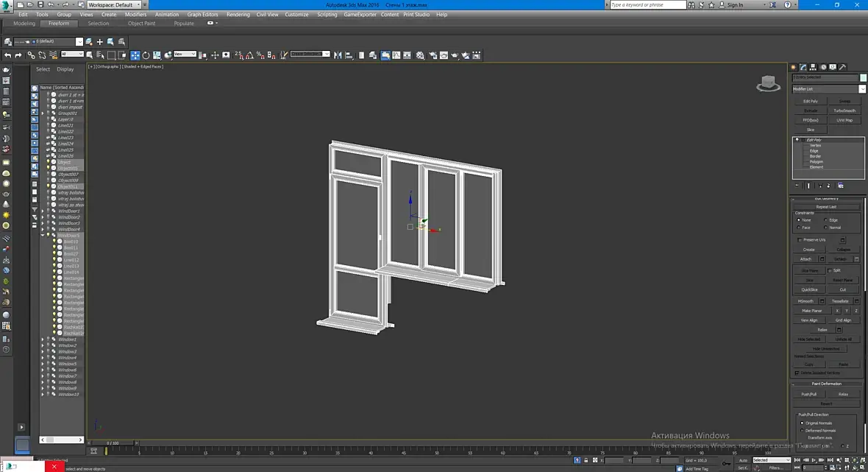
Task: Open the Motion command panel tab
Action: [x=823, y=67]
